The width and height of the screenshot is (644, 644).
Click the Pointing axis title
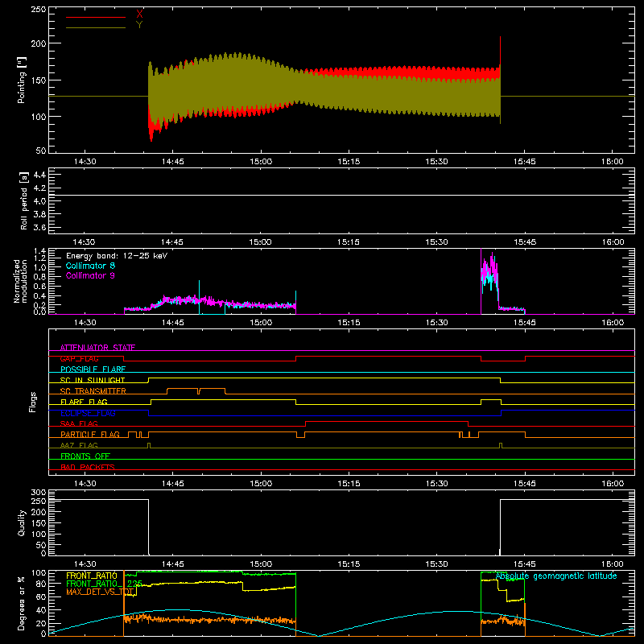tap(22, 80)
